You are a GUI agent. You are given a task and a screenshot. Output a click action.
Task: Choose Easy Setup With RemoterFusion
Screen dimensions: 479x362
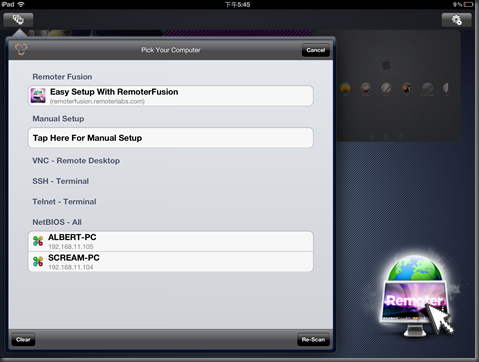point(171,96)
